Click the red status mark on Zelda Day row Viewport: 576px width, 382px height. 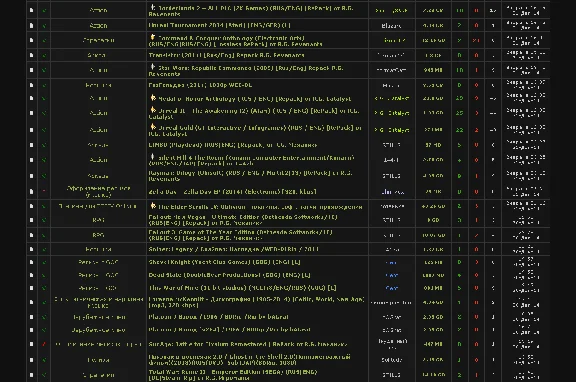pyautogui.click(x=44, y=191)
